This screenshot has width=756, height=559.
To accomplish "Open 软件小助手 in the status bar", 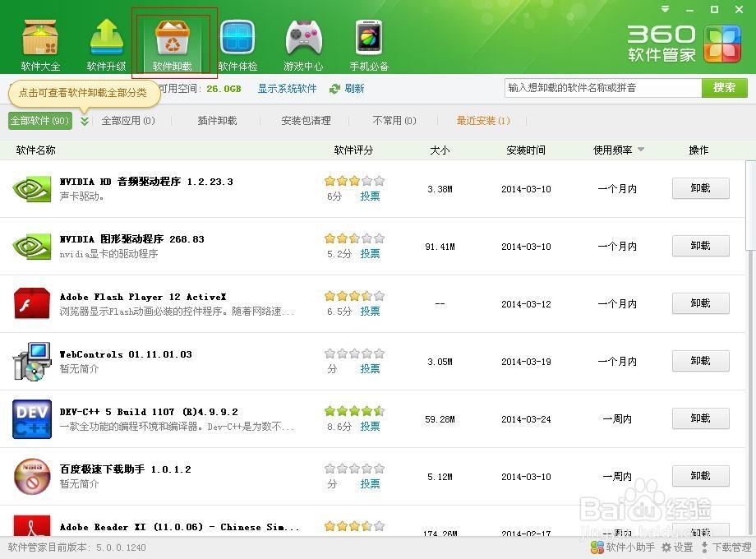I will coord(623,547).
